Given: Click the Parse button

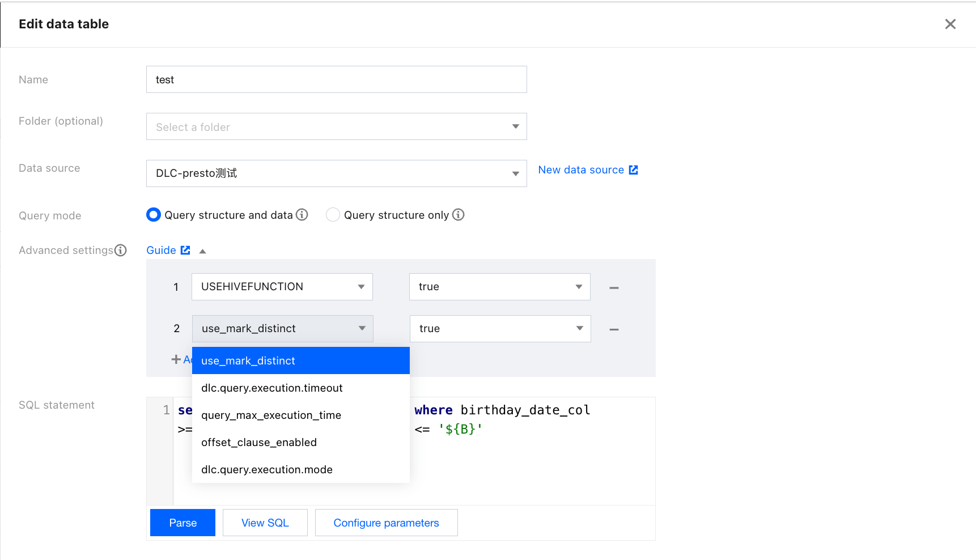Looking at the screenshot, I should 183,523.
